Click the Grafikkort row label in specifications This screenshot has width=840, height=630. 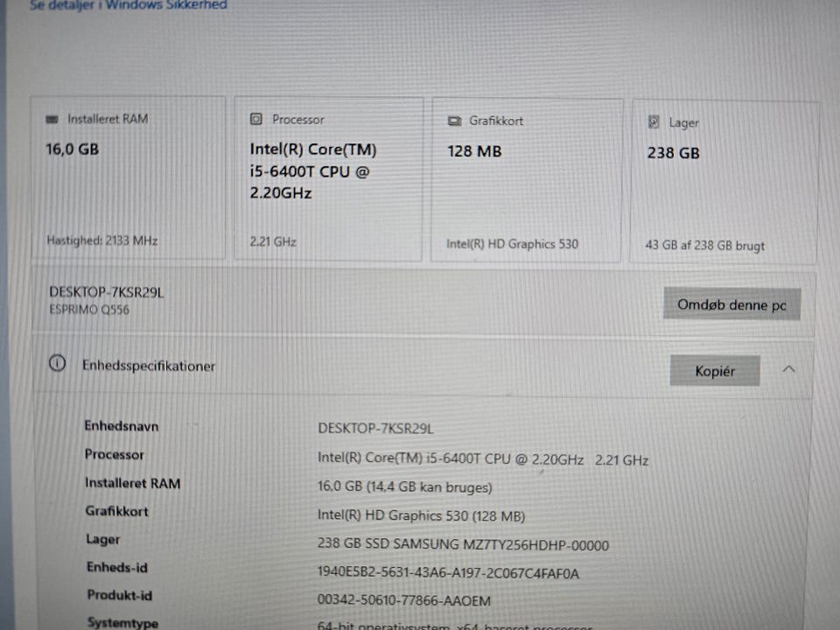(x=116, y=511)
